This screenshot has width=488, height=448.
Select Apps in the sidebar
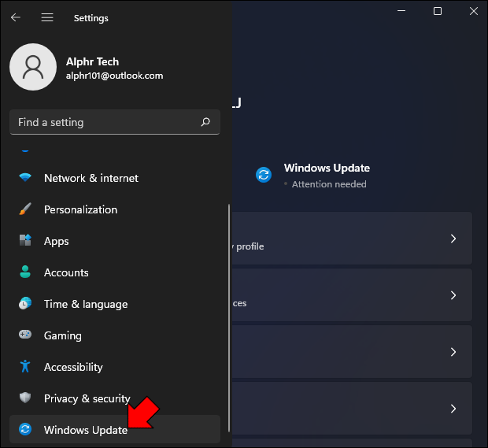click(115, 241)
